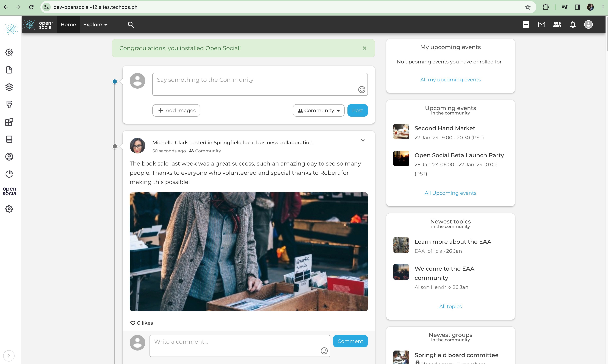
Task: Expand the admin sidebar with chevron arrow
Action: coord(9,355)
